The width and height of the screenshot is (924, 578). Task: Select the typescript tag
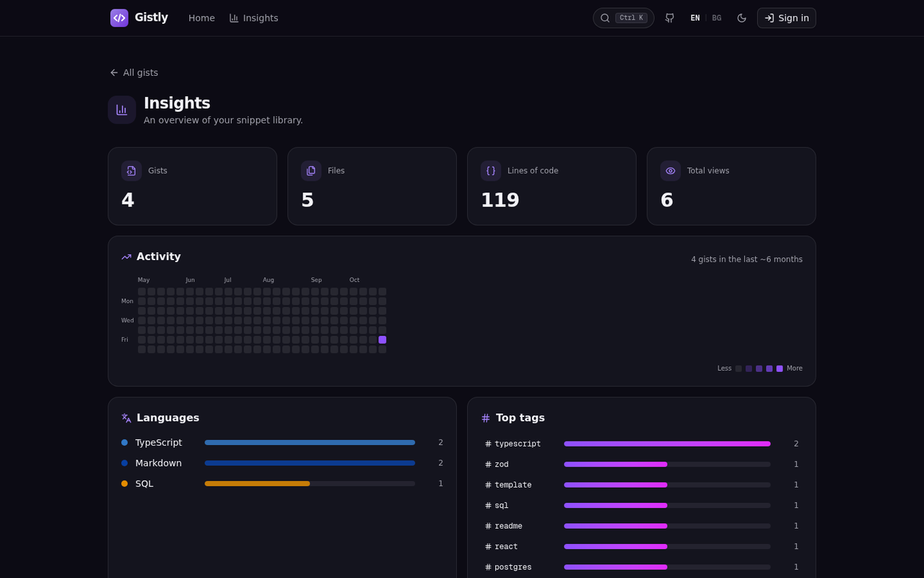tap(513, 444)
